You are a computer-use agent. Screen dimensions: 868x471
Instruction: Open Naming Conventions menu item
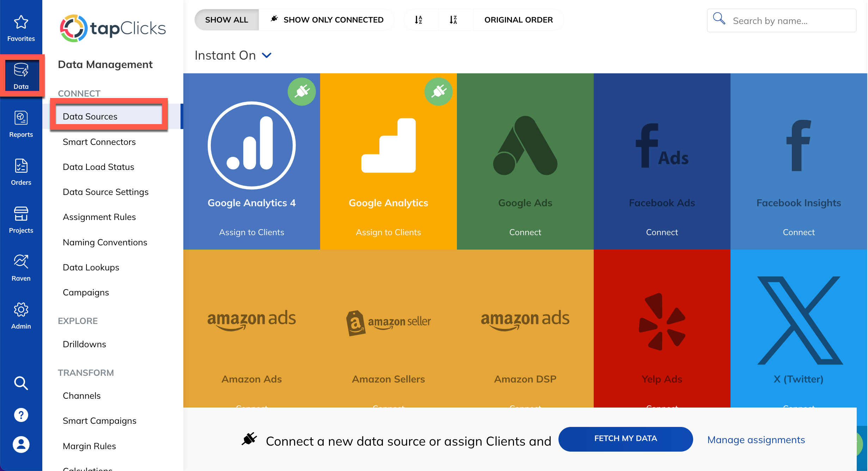tap(105, 242)
